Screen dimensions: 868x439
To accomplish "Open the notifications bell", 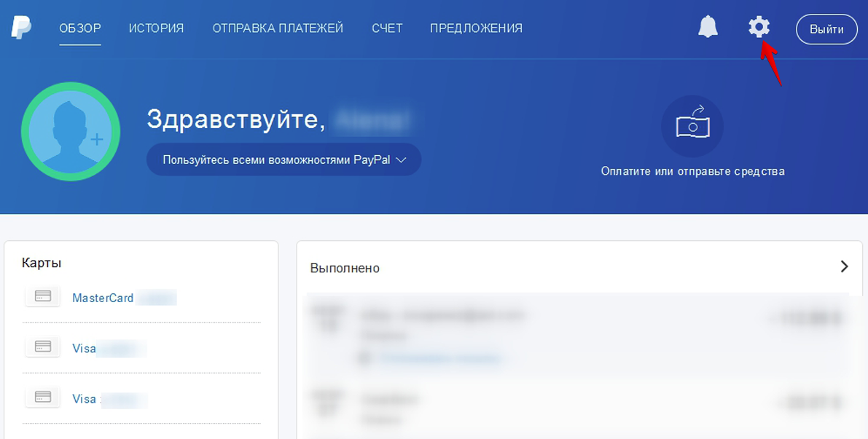I will [x=708, y=26].
